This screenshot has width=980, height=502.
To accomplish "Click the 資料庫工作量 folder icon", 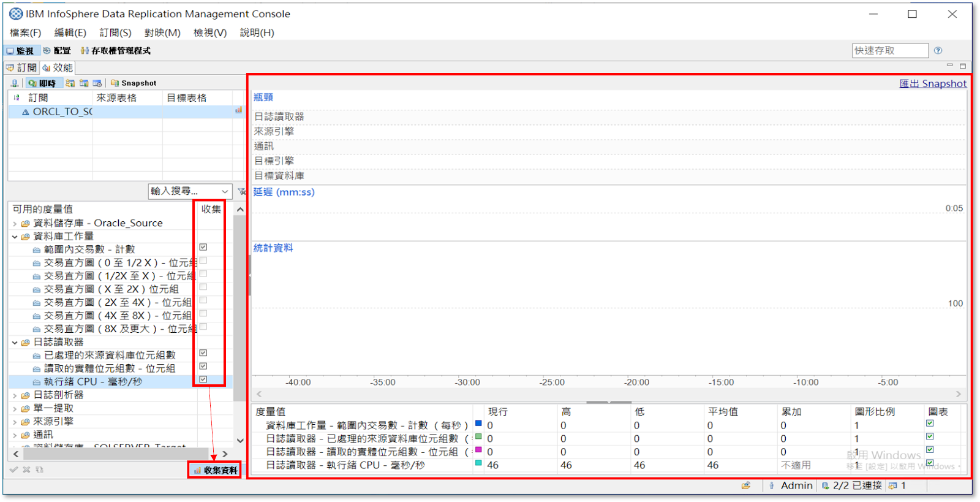I will pyautogui.click(x=25, y=237).
